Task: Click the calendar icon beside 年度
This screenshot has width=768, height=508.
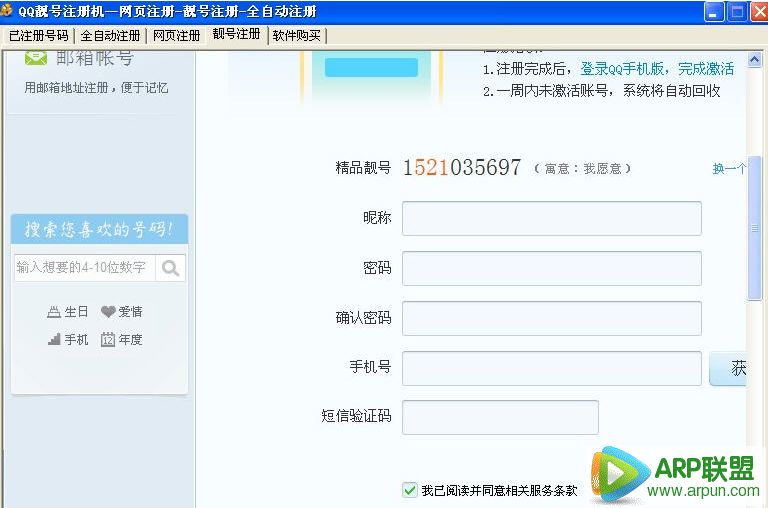Action: click(x=108, y=339)
